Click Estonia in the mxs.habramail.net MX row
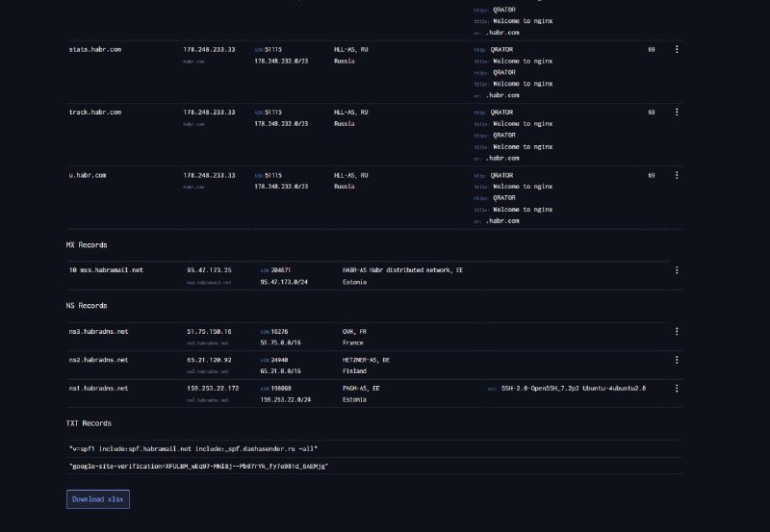Screen dimensions: 770x532 (354, 282)
